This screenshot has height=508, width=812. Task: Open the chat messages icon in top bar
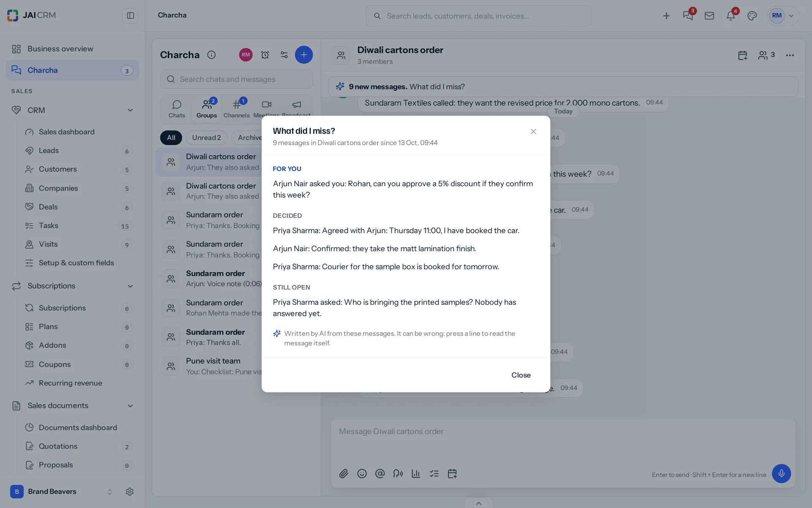[x=688, y=16]
